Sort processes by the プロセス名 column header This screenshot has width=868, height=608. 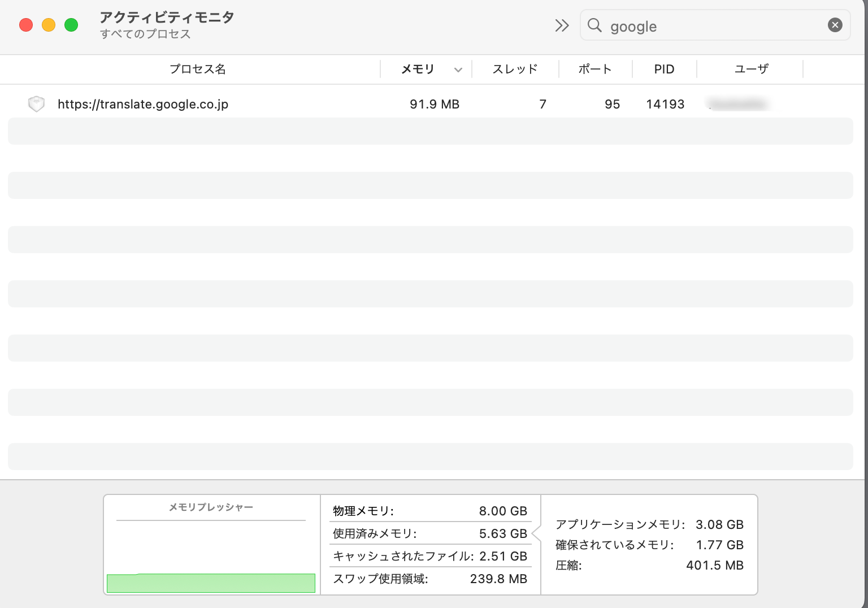(198, 69)
